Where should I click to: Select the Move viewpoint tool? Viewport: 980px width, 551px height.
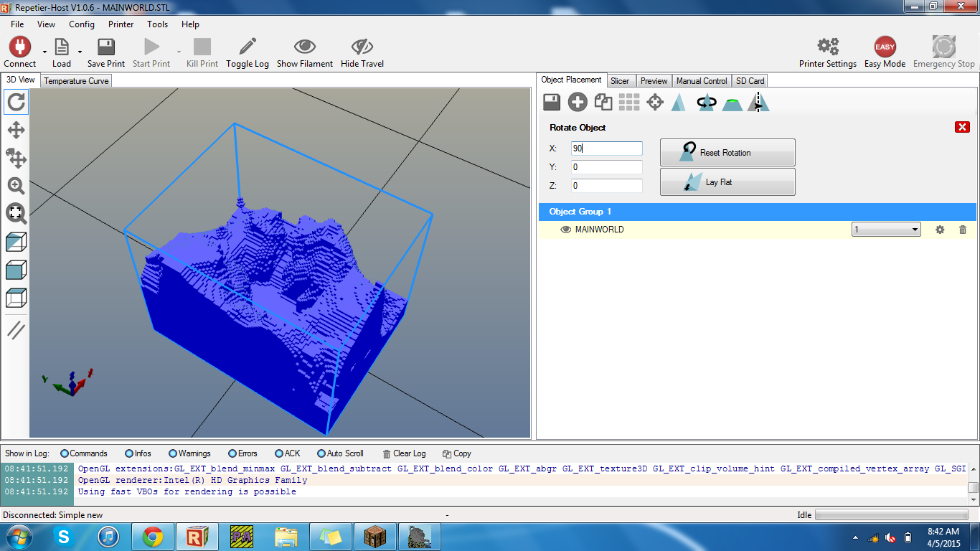16,130
